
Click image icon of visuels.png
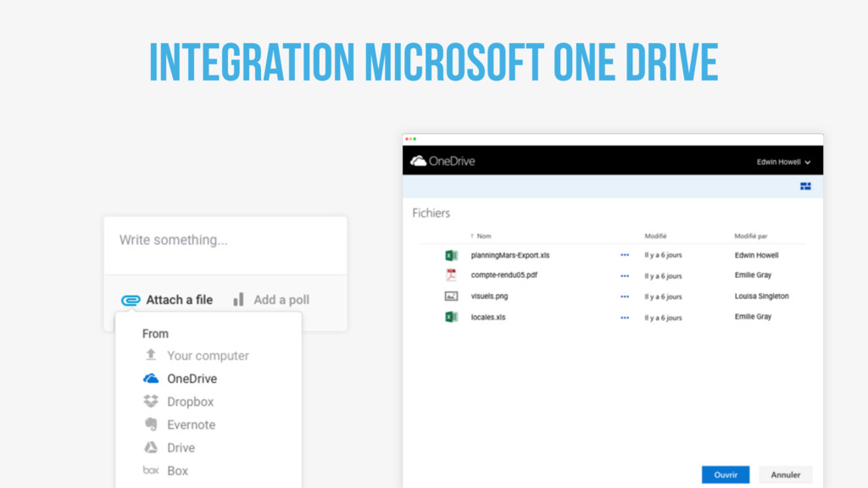click(451, 296)
